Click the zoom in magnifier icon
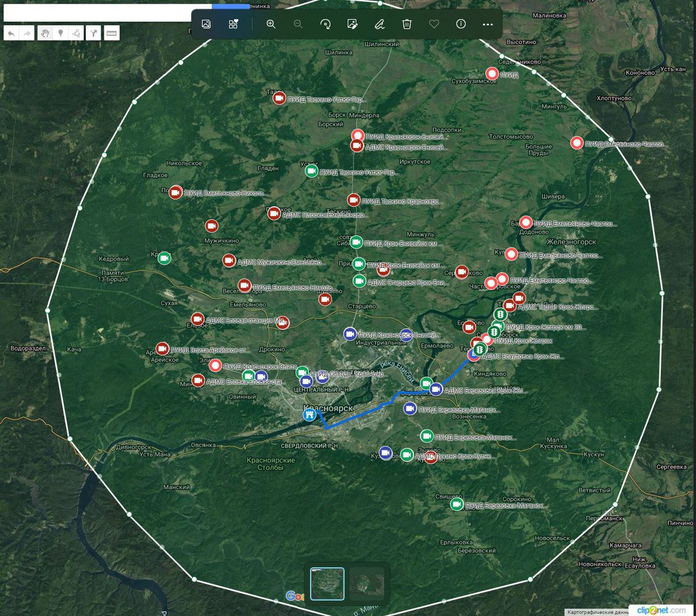The width and height of the screenshot is (696, 616). 270,24
